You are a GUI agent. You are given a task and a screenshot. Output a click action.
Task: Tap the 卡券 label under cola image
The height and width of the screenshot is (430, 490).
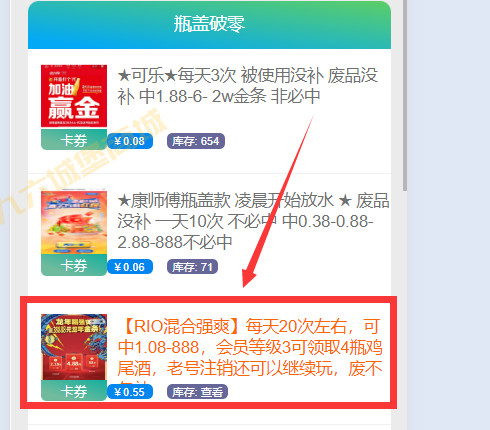(74, 140)
